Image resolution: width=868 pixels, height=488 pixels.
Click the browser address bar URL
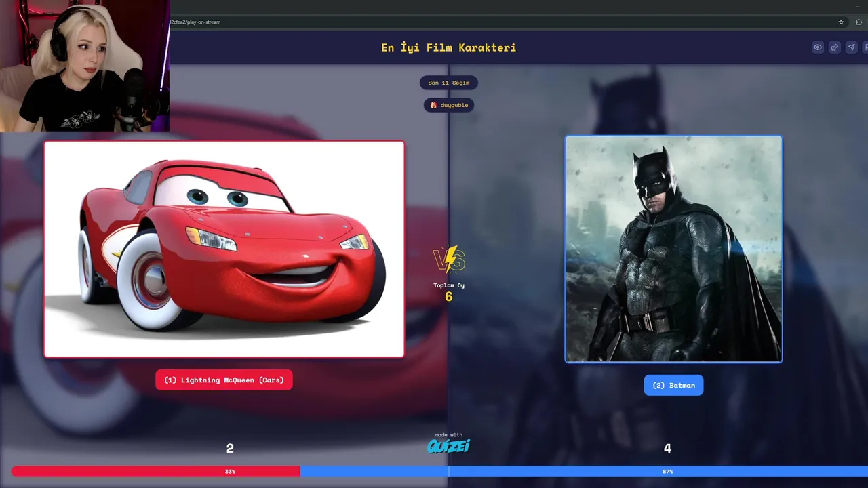coord(195,22)
